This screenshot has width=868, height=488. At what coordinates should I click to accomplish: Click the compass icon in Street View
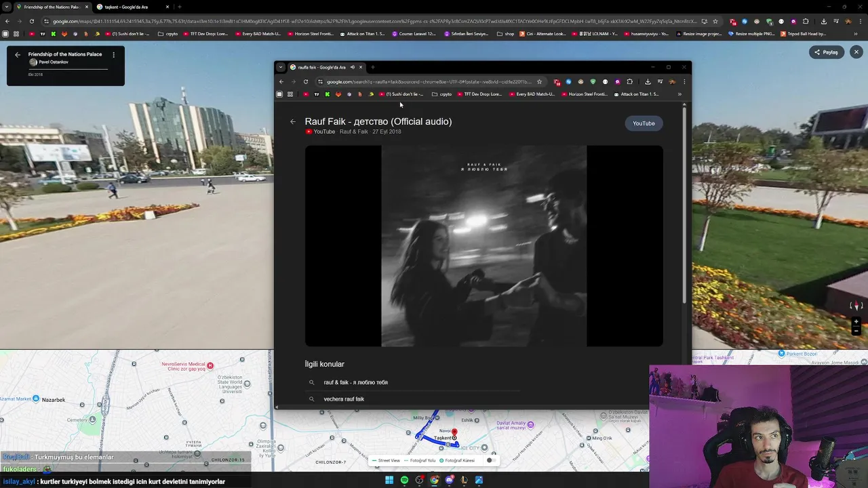pyautogui.click(x=856, y=306)
